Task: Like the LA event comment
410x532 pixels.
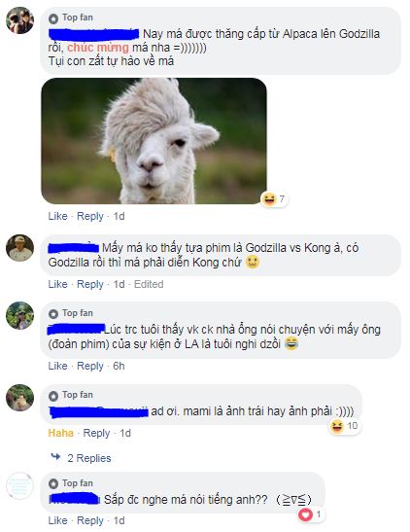Action: click(57, 366)
